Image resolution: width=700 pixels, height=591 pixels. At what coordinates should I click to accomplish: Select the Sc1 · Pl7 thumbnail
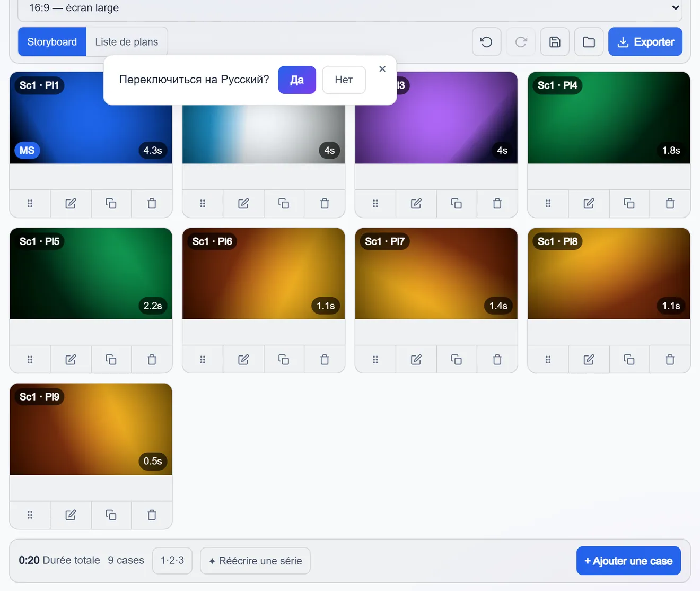point(436,274)
